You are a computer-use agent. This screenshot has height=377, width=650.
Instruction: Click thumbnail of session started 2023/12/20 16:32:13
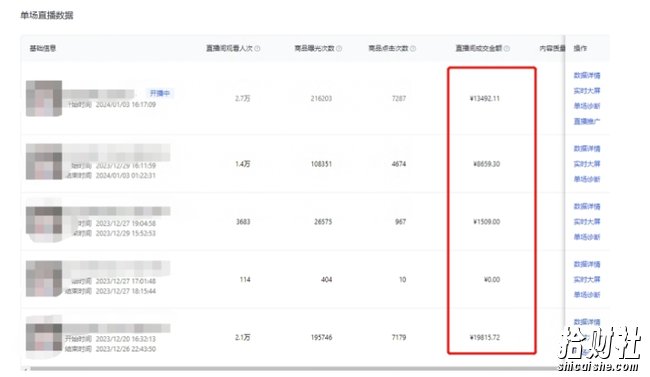pyautogui.click(x=44, y=337)
